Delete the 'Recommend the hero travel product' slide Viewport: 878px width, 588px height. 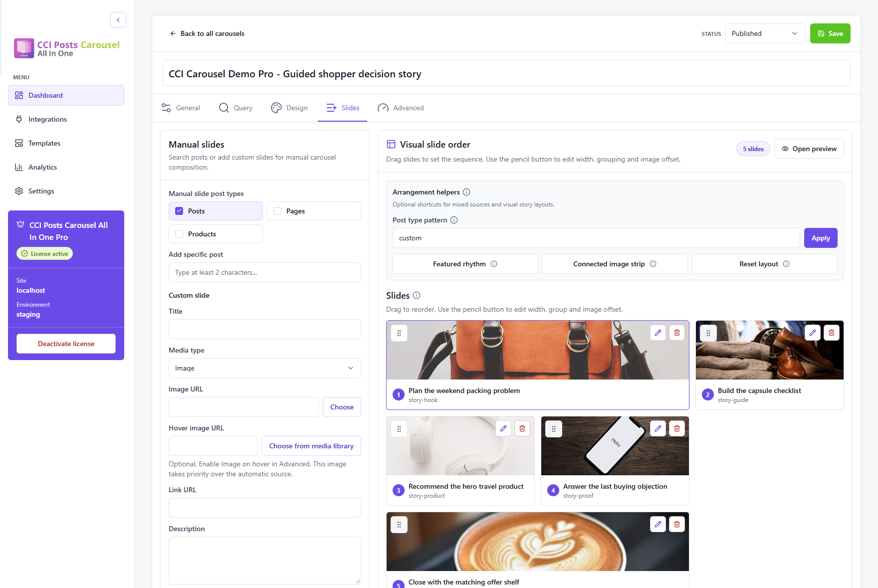pos(522,428)
